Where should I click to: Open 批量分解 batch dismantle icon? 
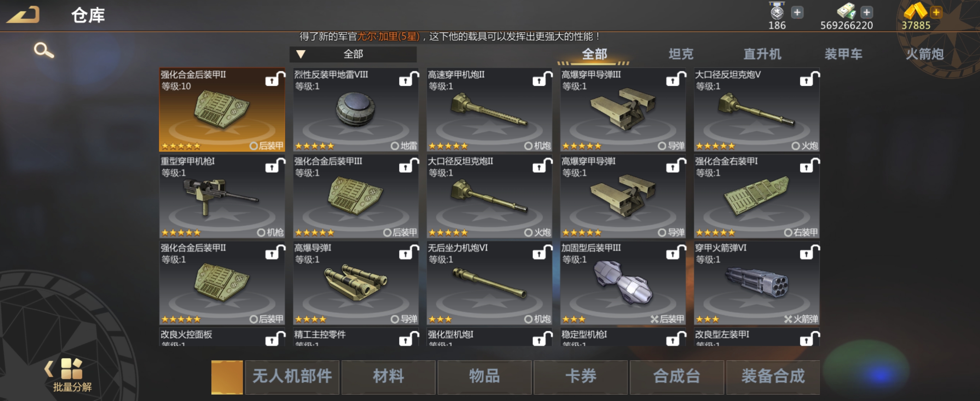pos(72,375)
